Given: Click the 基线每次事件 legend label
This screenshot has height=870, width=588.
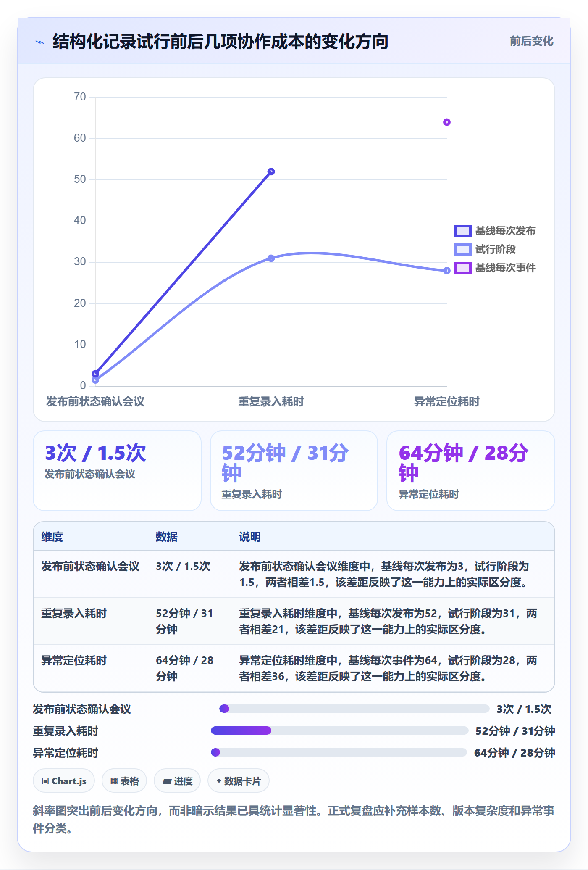Looking at the screenshot, I should [x=505, y=268].
